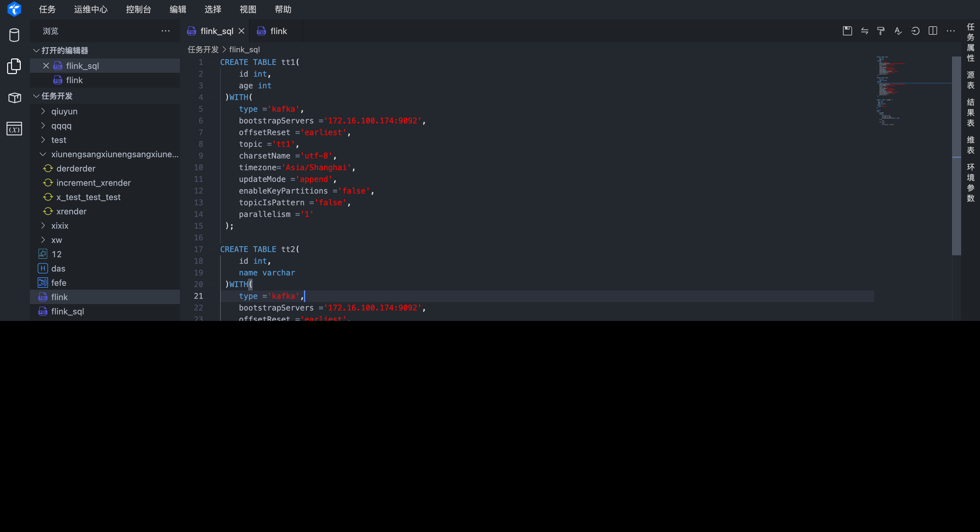Expand the xixix folder
980x532 pixels.
point(60,226)
